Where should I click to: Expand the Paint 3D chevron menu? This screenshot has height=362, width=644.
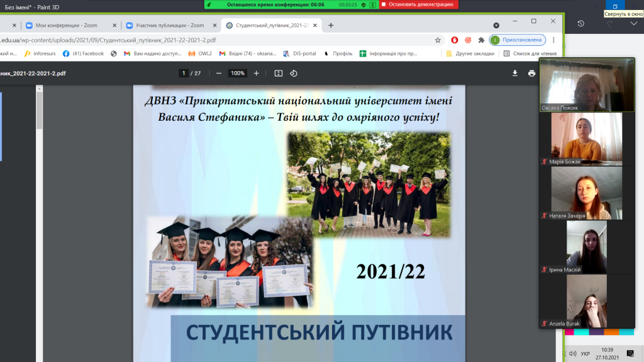click(x=633, y=23)
